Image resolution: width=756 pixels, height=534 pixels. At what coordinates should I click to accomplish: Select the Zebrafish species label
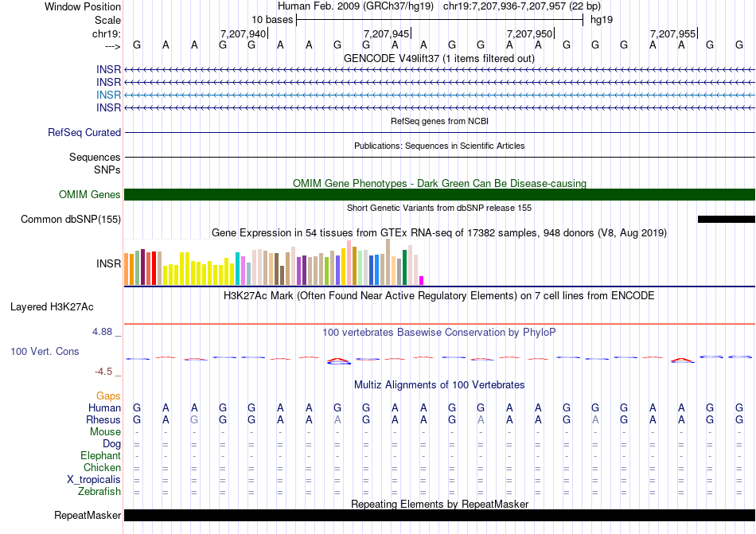point(99,492)
